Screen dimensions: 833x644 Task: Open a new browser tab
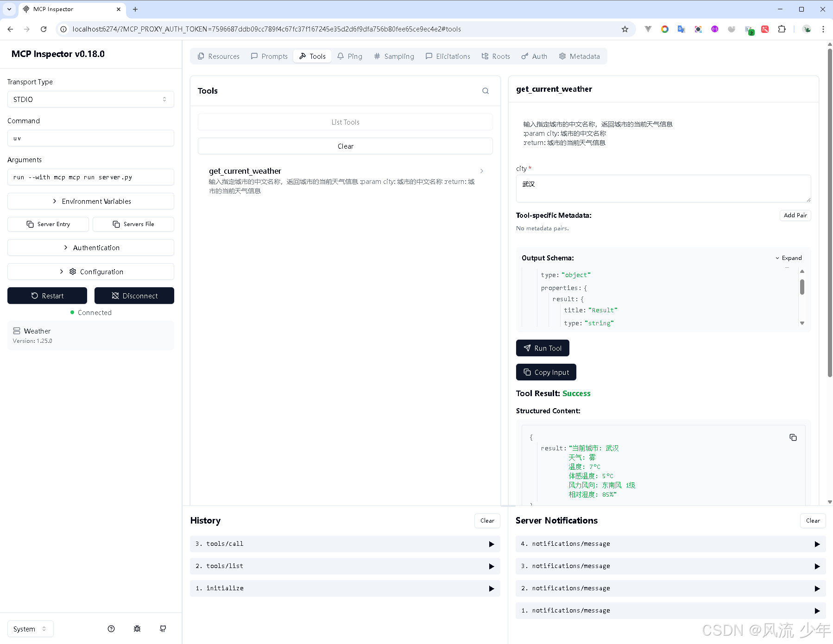pyautogui.click(x=135, y=9)
